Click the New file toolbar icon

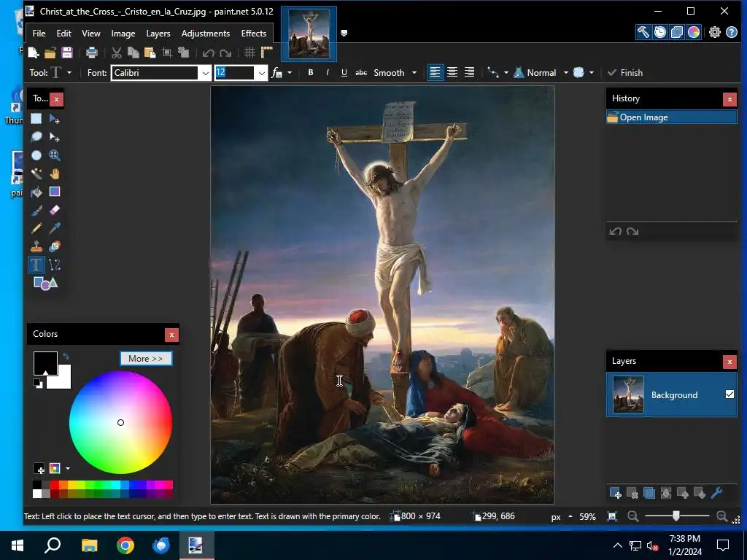point(34,52)
